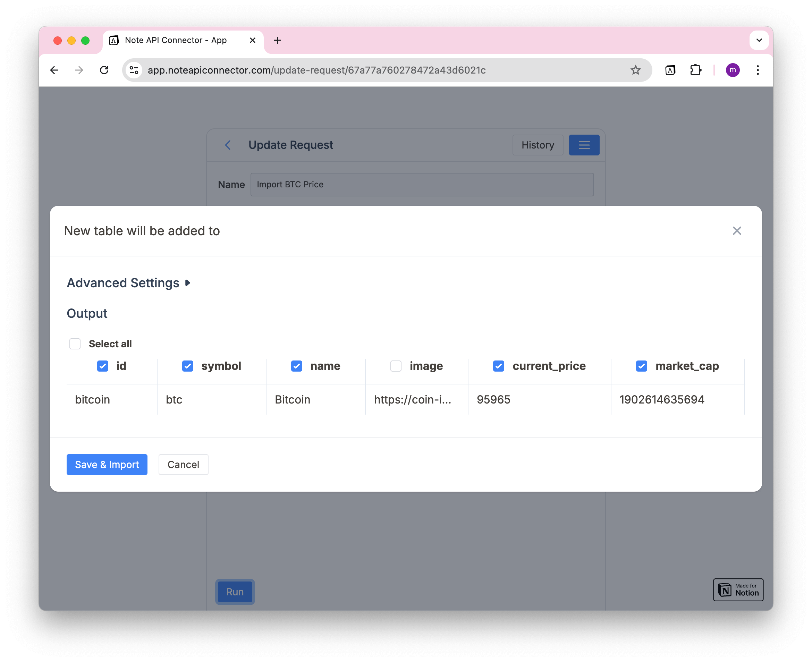Click the Save & Import button
812x662 pixels.
(107, 464)
